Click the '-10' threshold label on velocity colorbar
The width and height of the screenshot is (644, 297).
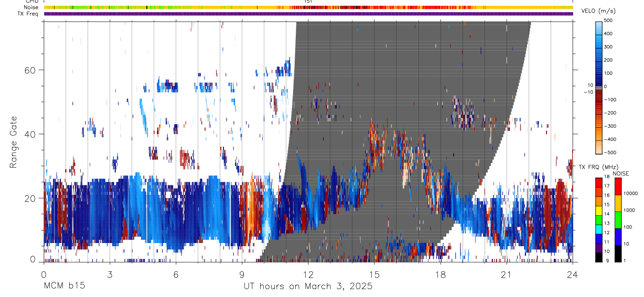[587, 92]
